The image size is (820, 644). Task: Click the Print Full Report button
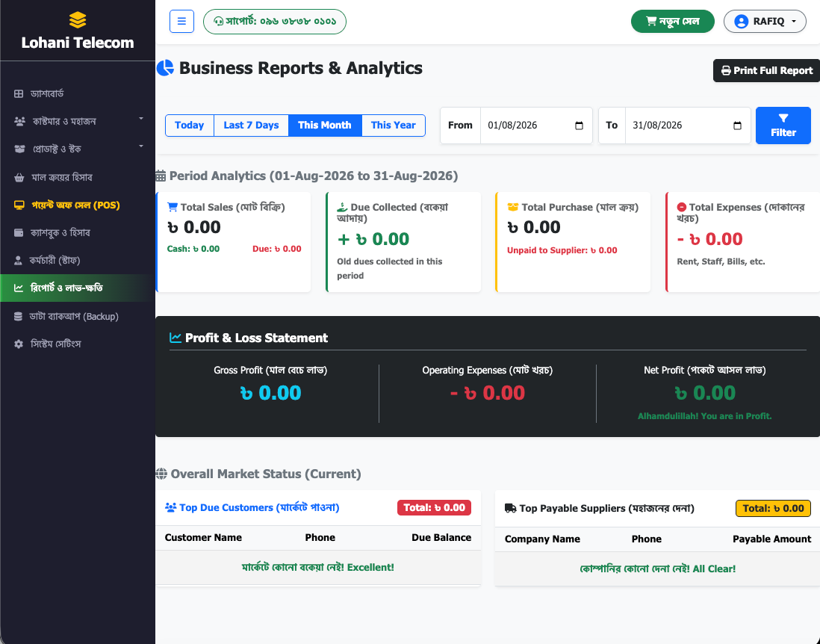click(767, 71)
